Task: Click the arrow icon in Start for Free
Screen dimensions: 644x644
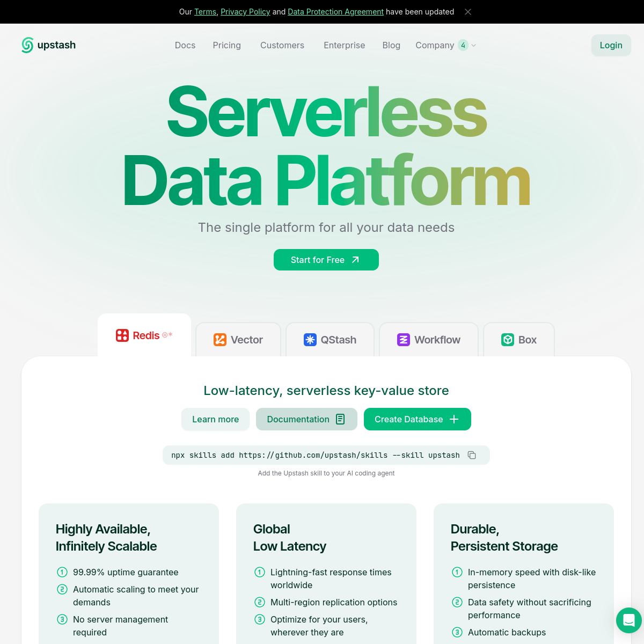Action: (355, 260)
